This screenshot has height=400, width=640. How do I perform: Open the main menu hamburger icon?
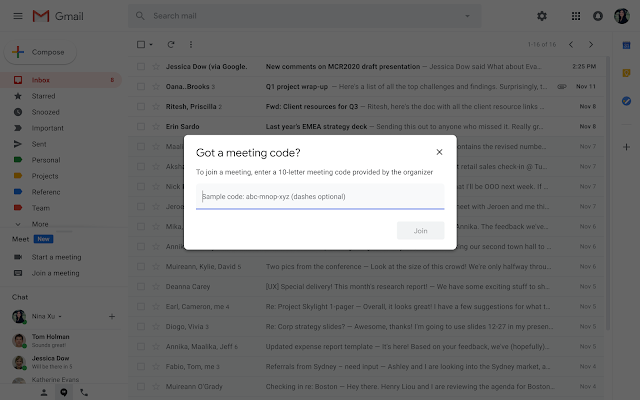pos(16,16)
